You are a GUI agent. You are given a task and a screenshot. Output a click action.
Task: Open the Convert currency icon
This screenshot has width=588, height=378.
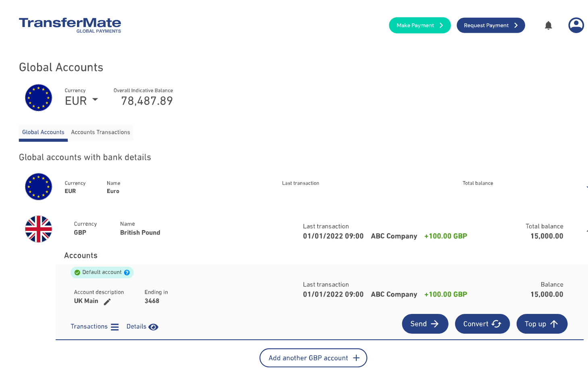click(x=497, y=324)
